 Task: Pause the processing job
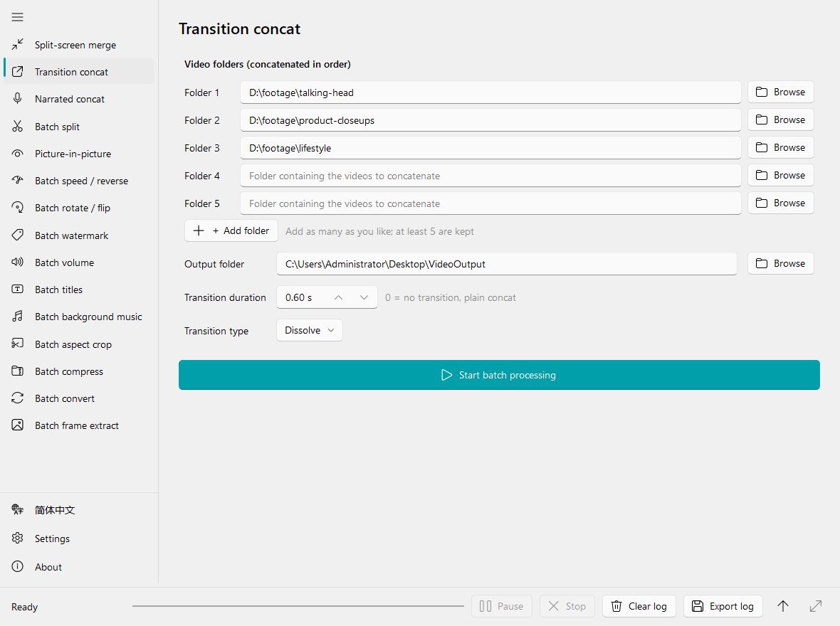point(501,606)
